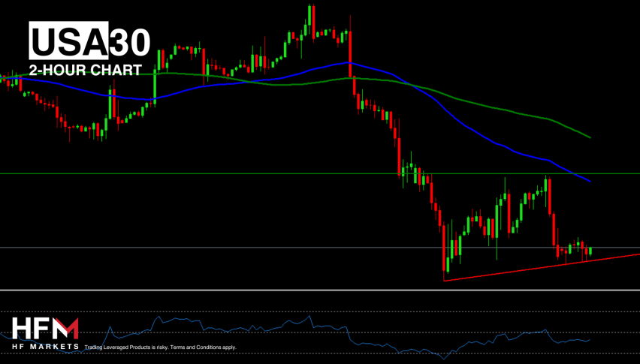Click the top dotted level line in the indicator panel
The height and width of the screenshot is (364, 640).
click(x=320, y=311)
